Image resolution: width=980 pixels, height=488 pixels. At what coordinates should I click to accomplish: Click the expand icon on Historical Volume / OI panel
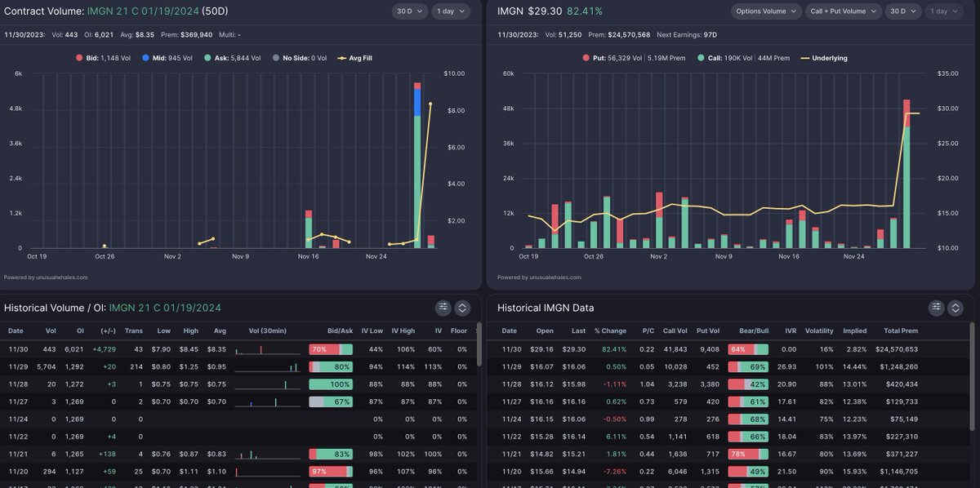[x=462, y=308]
